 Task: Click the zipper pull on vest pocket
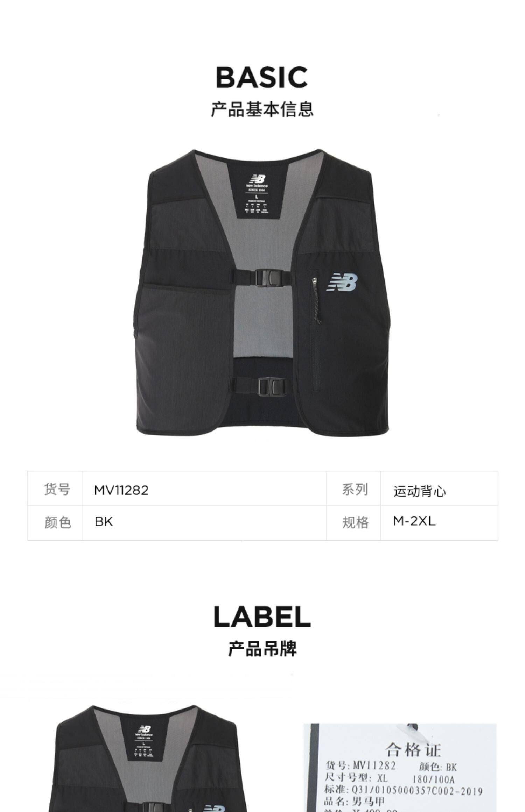(316, 300)
